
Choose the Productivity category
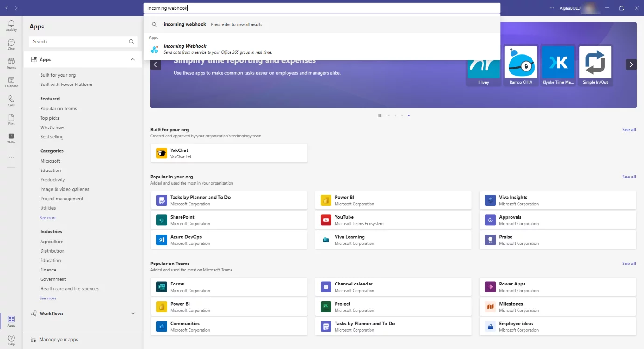point(53,180)
